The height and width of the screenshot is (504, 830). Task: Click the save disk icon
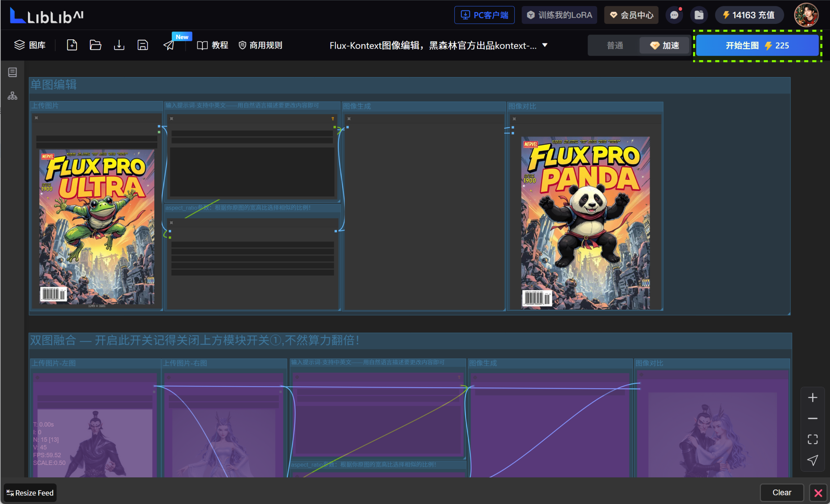pyautogui.click(x=143, y=45)
